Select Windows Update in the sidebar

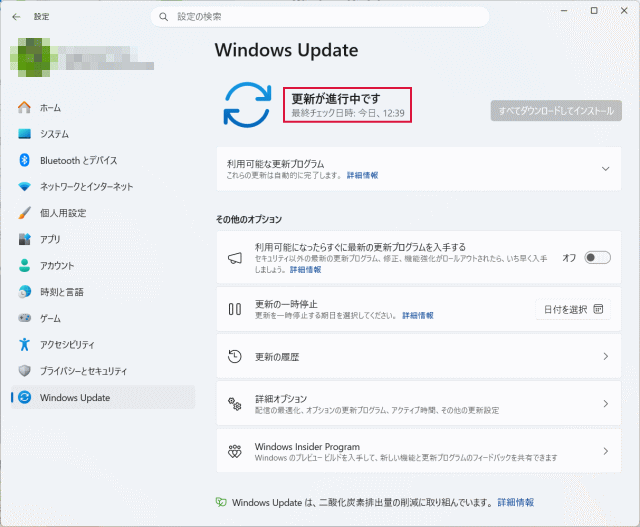coord(103,397)
